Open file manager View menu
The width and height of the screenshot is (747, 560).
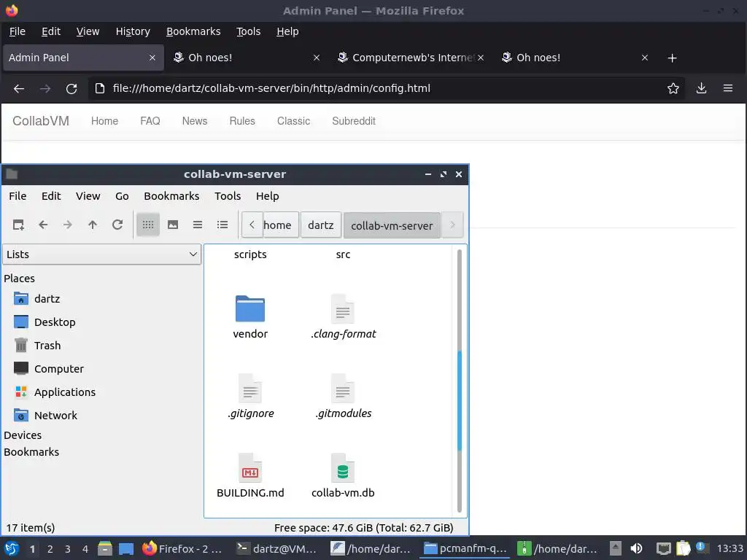pyautogui.click(x=88, y=196)
